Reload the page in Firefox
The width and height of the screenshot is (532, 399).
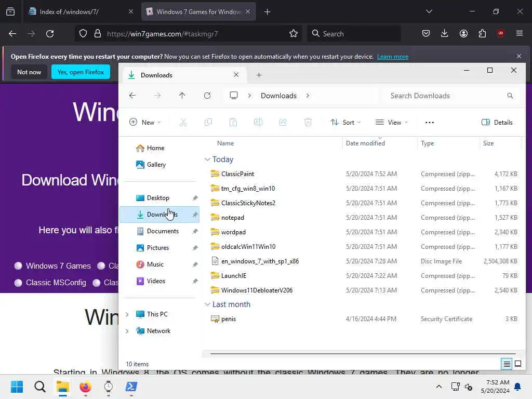pos(50,34)
